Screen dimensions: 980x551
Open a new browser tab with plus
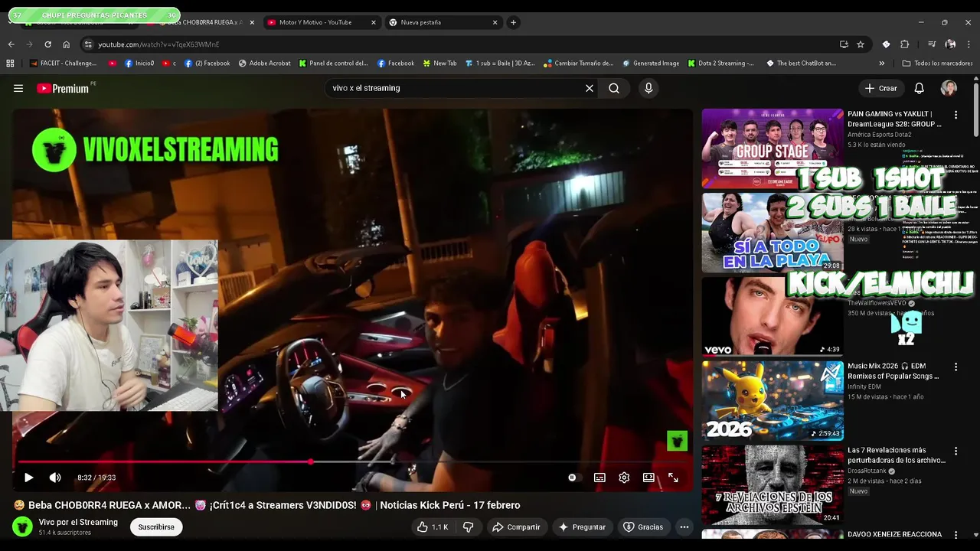pyautogui.click(x=513, y=22)
